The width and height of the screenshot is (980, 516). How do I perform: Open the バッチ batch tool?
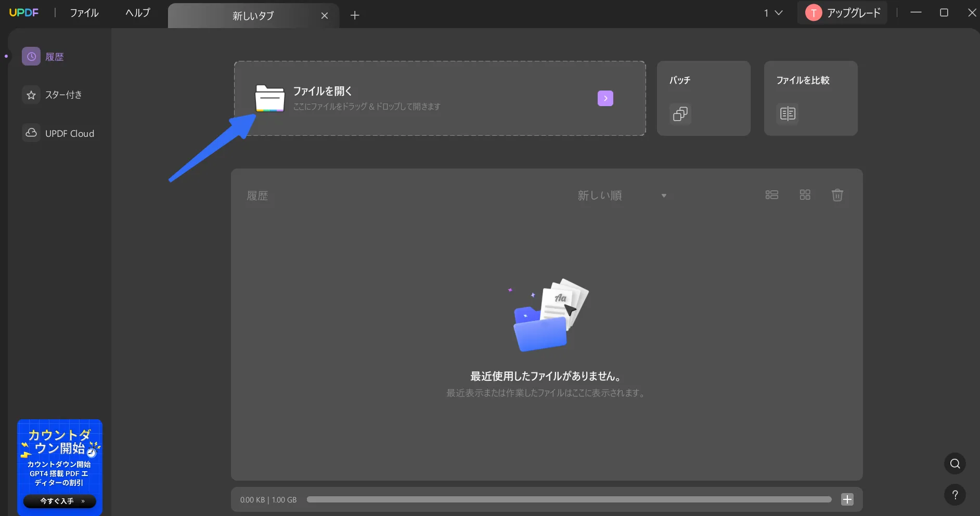pyautogui.click(x=704, y=98)
